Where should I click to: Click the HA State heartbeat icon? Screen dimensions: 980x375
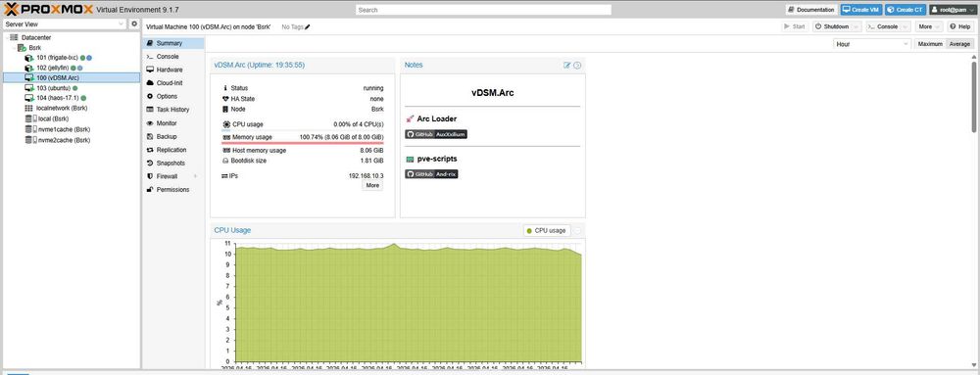tap(225, 99)
